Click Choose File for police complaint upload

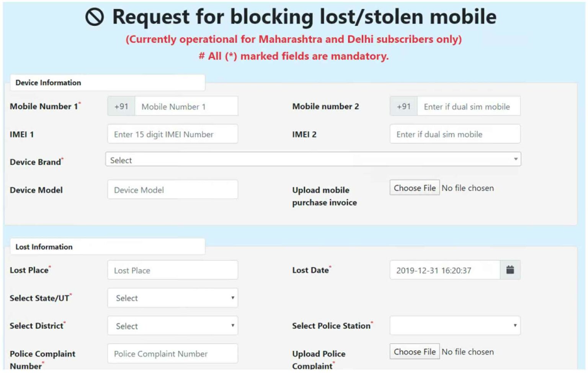[x=414, y=352]
